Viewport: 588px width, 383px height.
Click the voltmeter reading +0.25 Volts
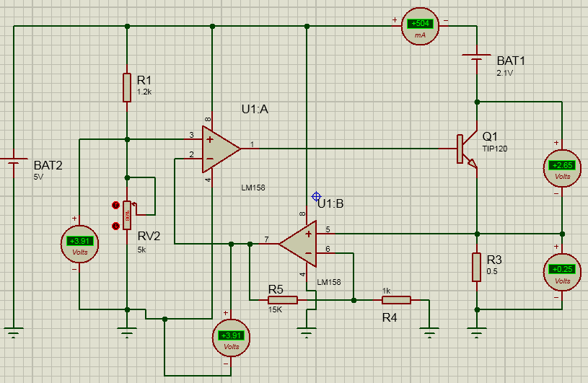(x=563, y=273)
